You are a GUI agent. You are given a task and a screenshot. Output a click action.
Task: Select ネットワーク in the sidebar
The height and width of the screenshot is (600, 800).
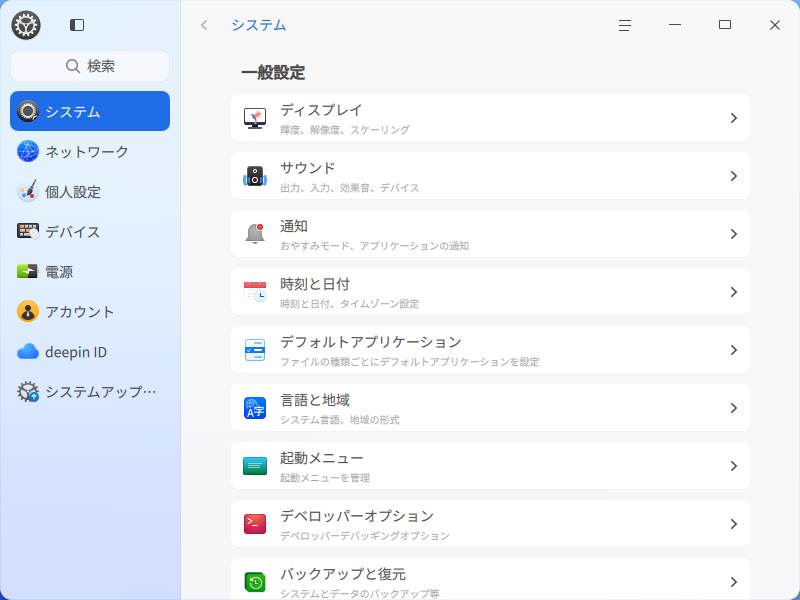point(90,151)
